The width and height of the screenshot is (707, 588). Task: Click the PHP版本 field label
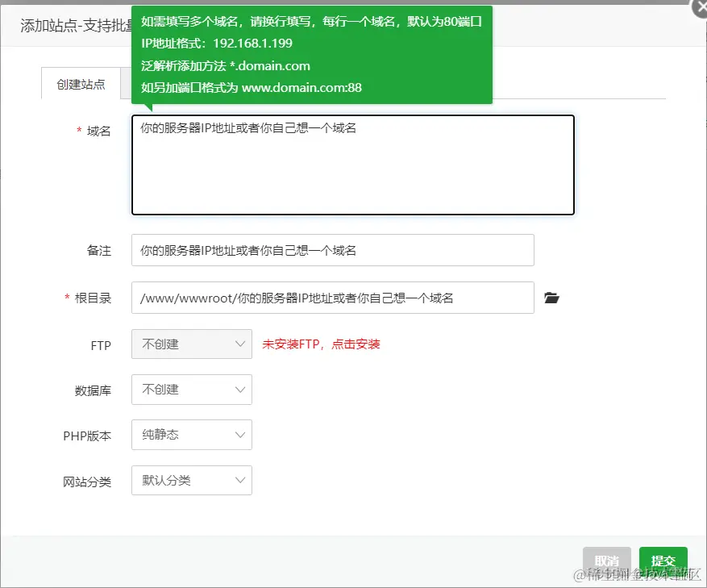coord(87,436)
